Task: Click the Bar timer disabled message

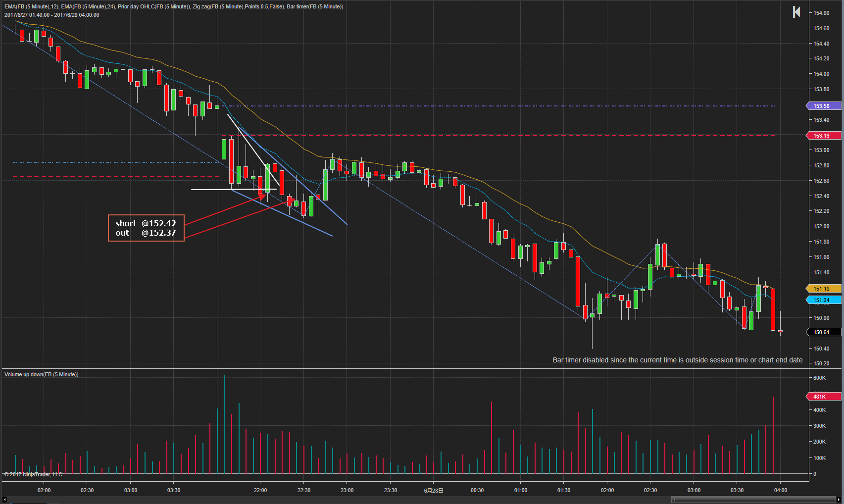Action: (x=678, y=360)
